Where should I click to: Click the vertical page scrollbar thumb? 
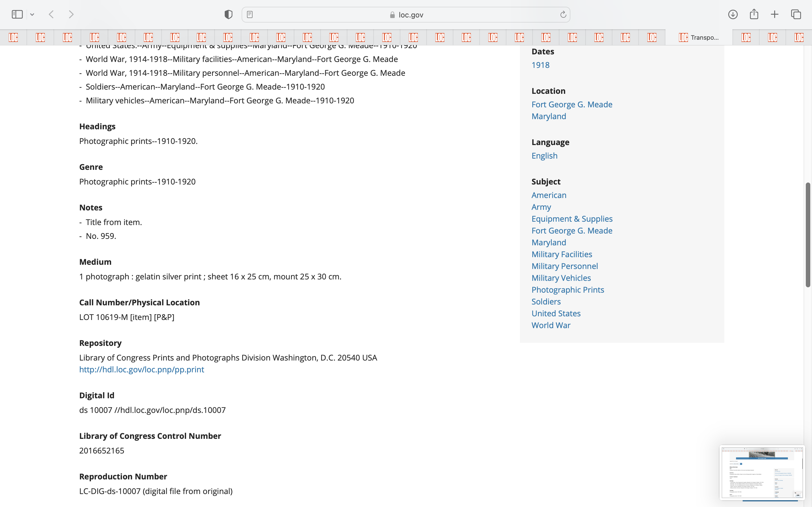click(808, 235)
